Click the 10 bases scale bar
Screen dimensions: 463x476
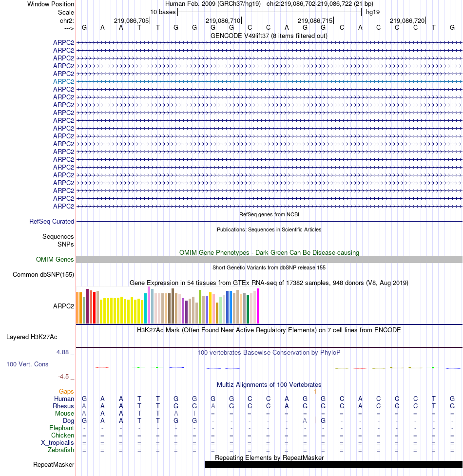(270, 12)
